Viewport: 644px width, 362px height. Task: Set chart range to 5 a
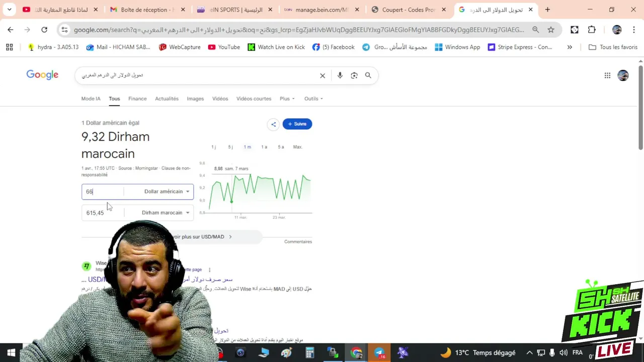click(x=281, y=147)
